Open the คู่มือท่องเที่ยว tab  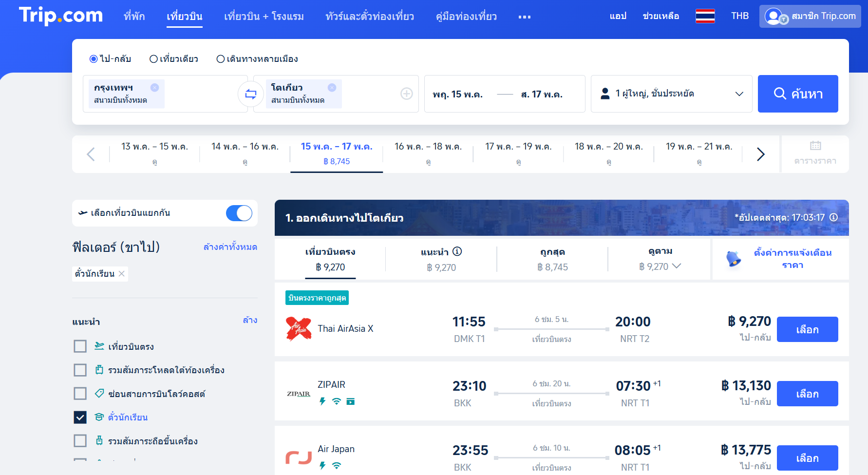(x=466, y=17)
